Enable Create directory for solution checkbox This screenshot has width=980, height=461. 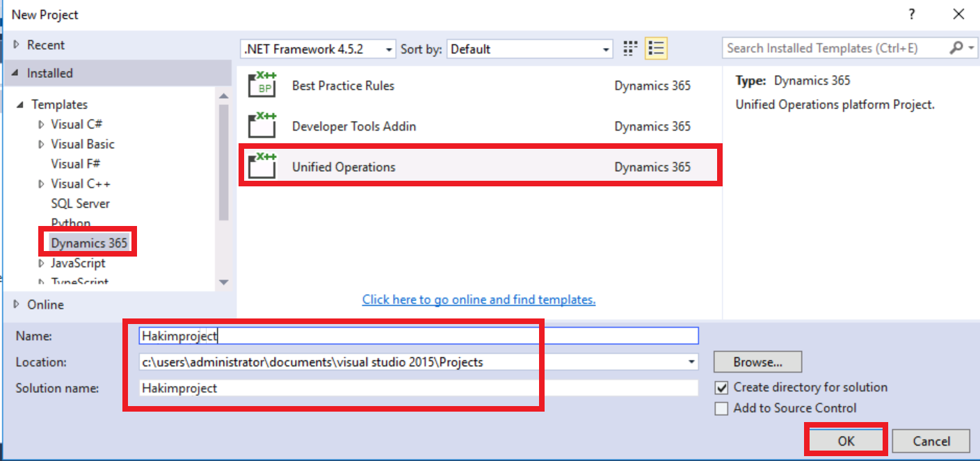coord(722,388)
